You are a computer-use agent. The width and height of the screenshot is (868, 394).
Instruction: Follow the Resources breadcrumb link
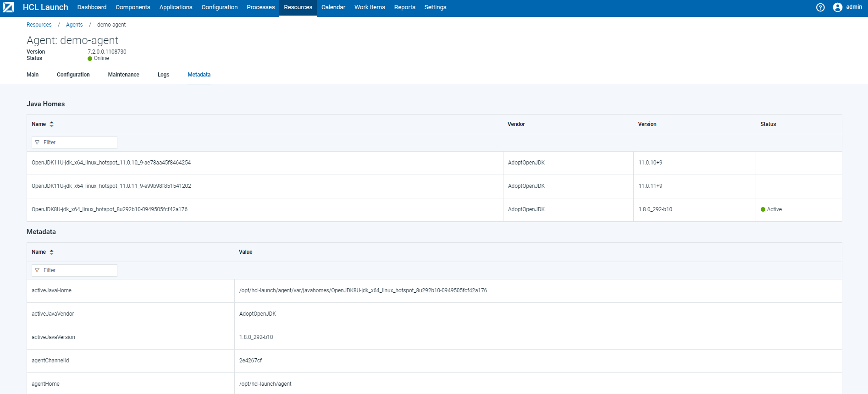(39, 25)
